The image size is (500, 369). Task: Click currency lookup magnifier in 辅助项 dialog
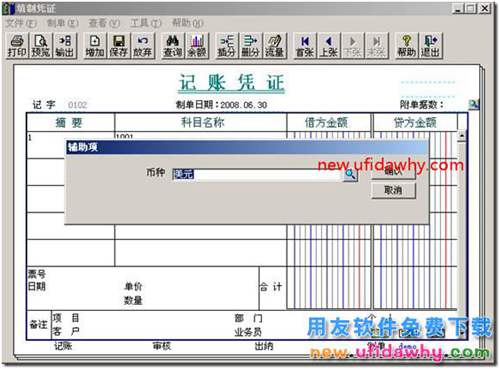(350, 175)
